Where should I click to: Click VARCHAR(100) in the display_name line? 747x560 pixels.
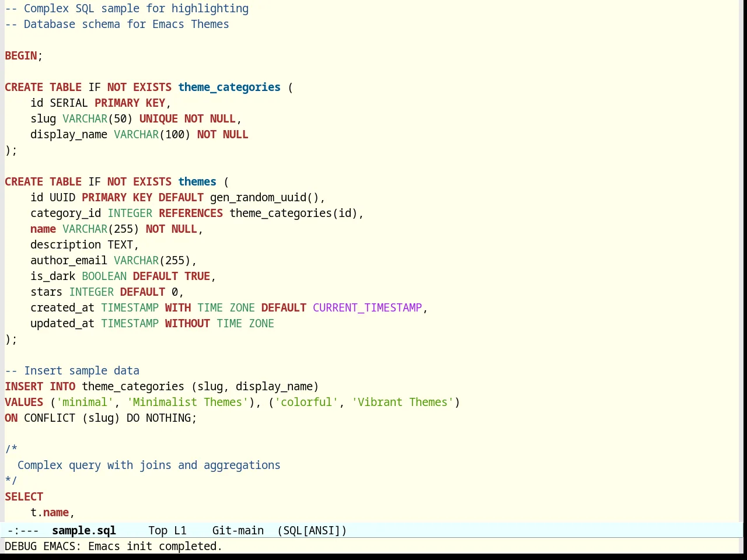point(152,134)
